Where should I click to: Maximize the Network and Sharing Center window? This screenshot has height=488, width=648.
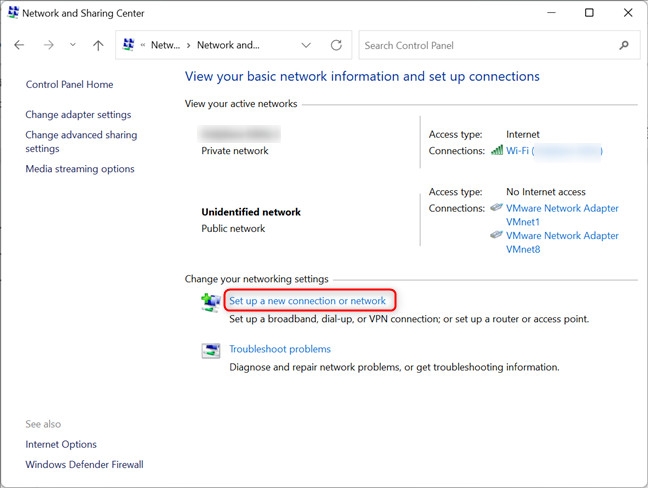pos(589,13)
